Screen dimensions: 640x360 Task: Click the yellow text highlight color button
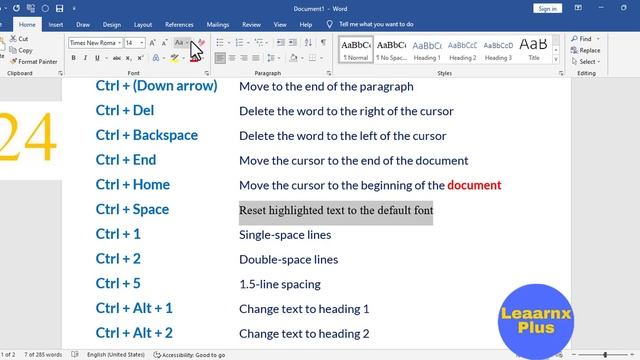(x=175, y=58)
